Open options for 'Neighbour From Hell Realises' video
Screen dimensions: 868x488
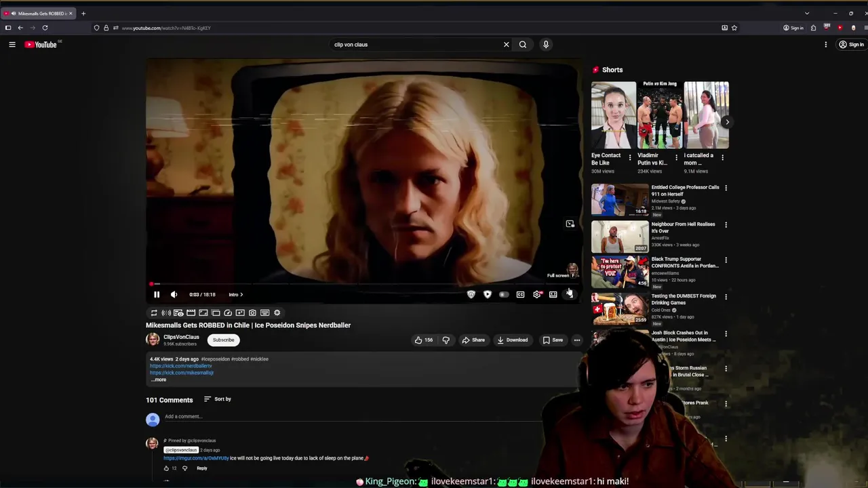click(726, 224)
